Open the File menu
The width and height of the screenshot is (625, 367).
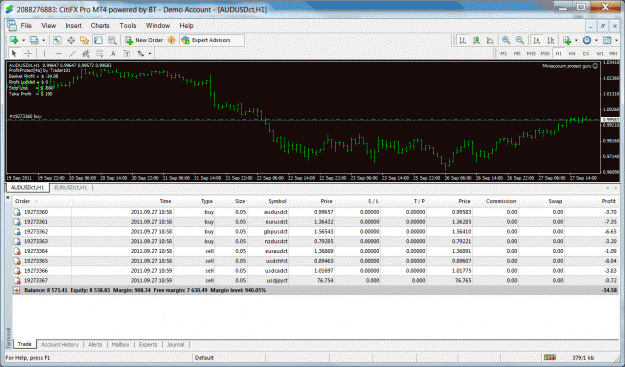tap(26, 26)
